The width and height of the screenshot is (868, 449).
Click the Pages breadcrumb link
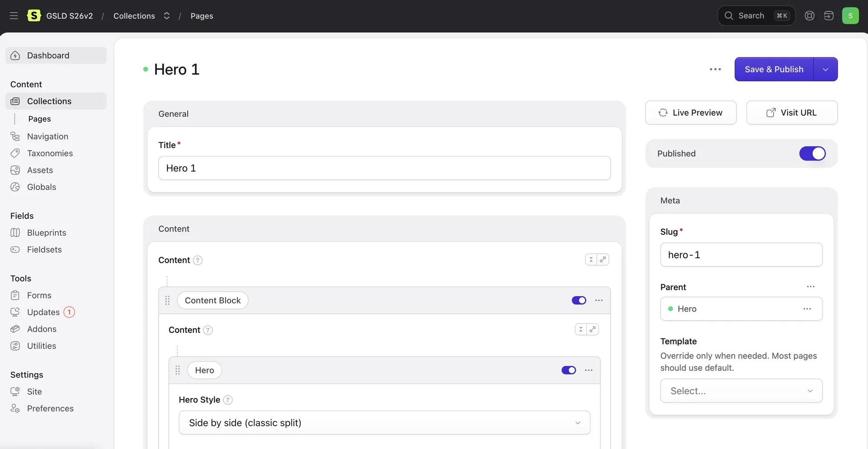[202, 16]
